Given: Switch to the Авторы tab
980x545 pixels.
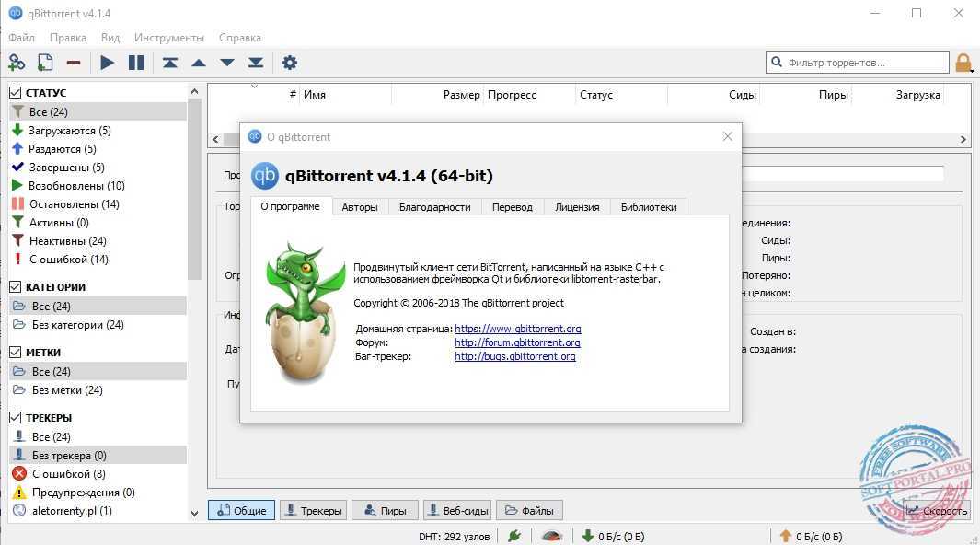Looking at the screenshot, I should pyautogui.click(x=360, y=207).
